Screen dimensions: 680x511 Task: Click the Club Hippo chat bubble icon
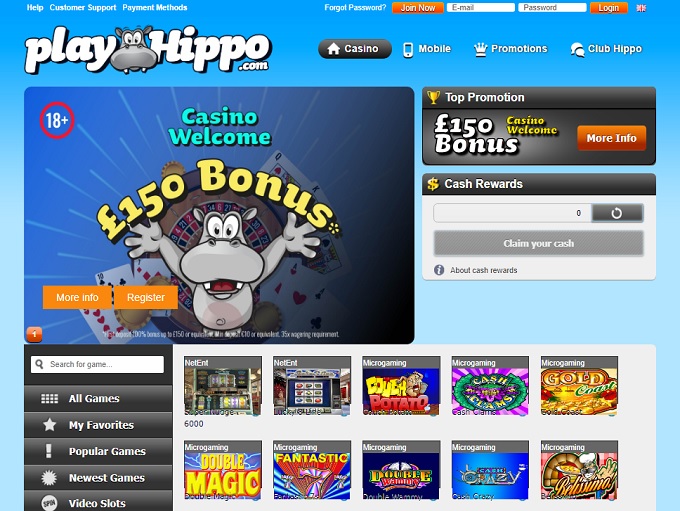[x=577, y=49]
